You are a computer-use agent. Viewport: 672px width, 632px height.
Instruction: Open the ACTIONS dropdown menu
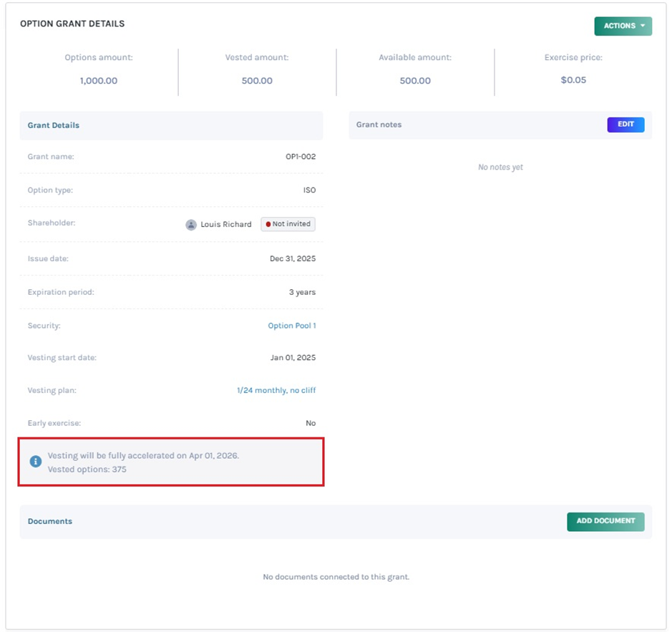point(619,26)
